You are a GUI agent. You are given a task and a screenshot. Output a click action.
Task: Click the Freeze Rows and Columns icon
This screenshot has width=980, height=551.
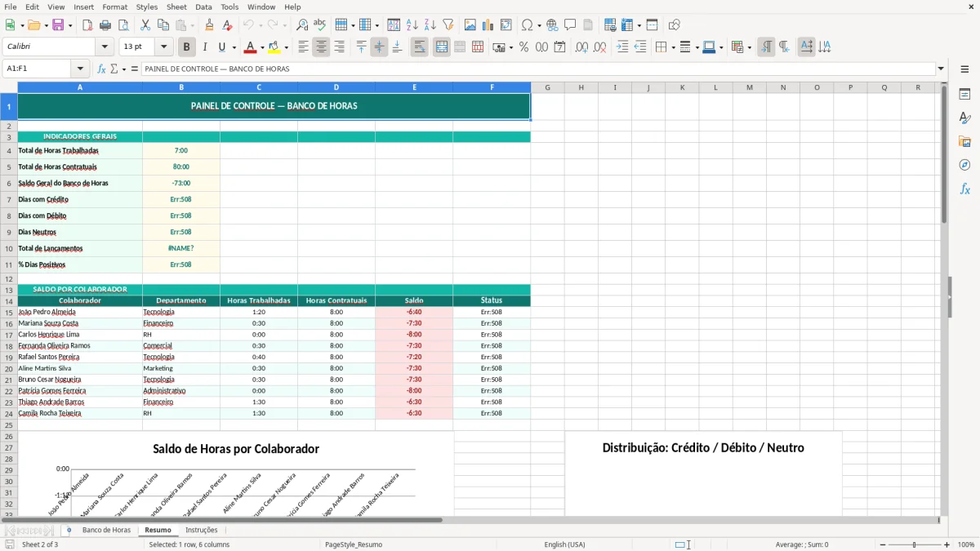click(628, 25)
